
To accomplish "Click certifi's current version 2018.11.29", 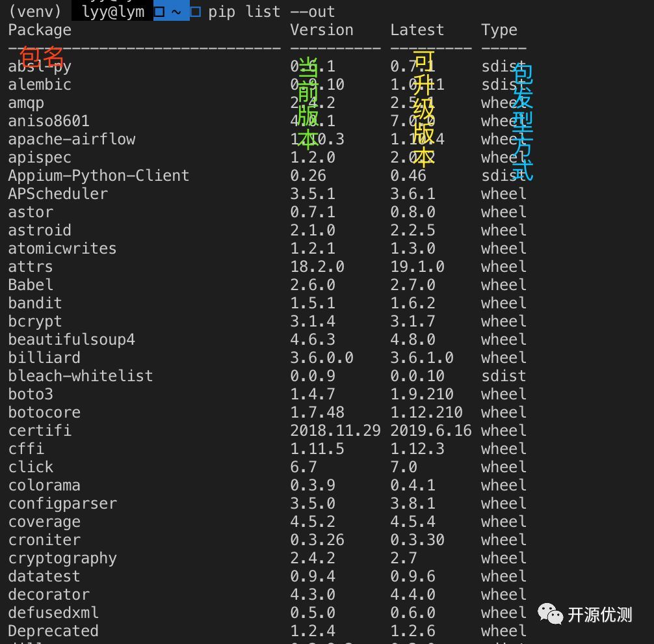I will click(x=335, y=431).
